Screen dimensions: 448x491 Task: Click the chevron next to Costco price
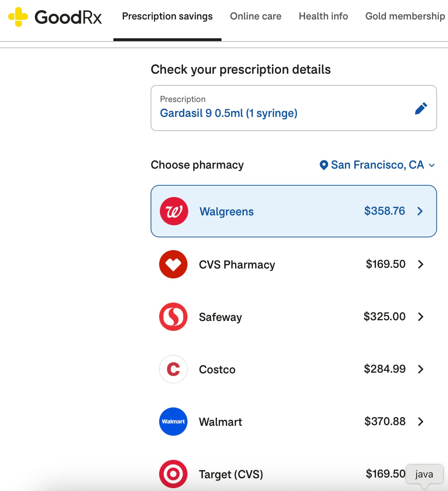point(421,369)
